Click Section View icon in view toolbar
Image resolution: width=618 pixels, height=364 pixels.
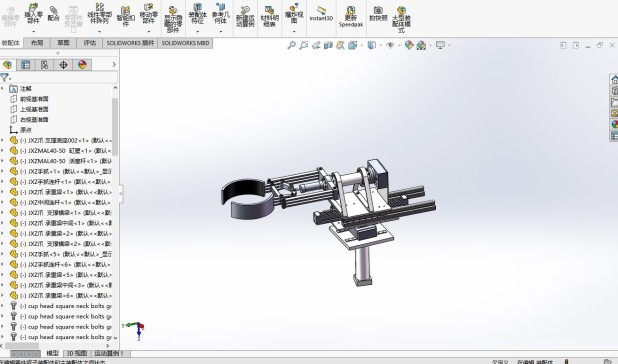[x=328, y=45]
